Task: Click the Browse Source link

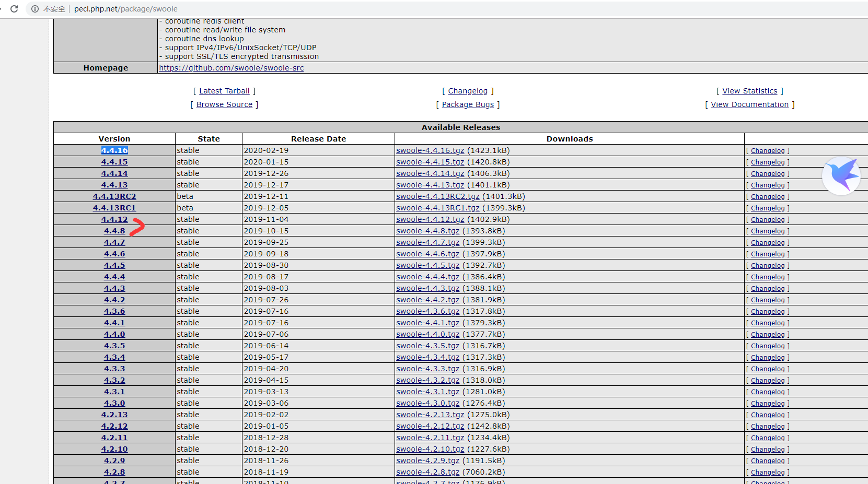Action: tap(224, 104)
